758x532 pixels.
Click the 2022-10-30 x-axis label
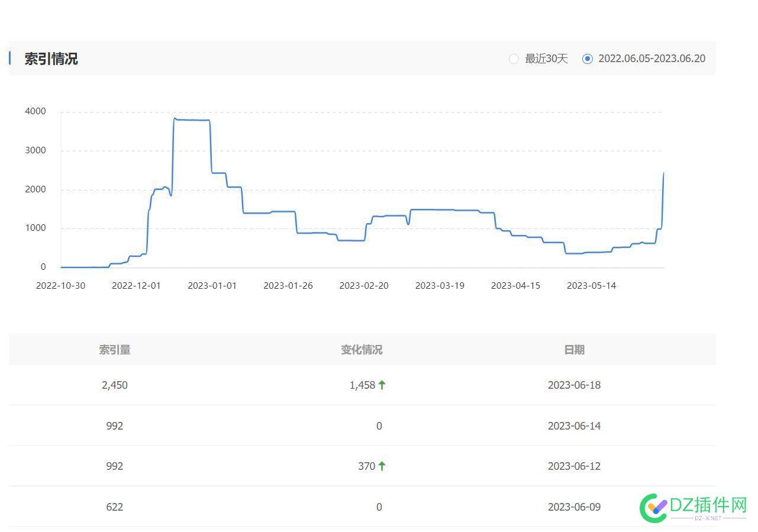pyautogui.click(x=60, y=286)
